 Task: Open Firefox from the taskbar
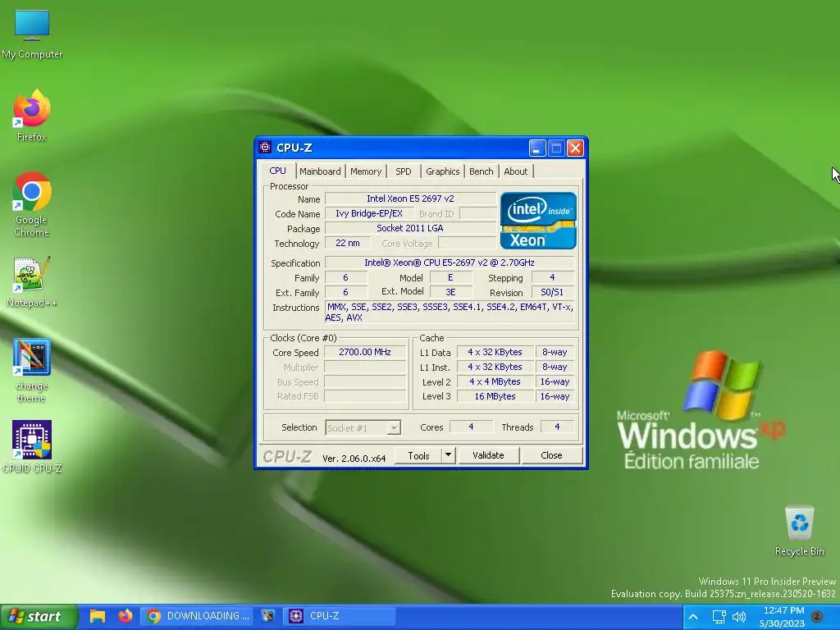coord(125,616)
